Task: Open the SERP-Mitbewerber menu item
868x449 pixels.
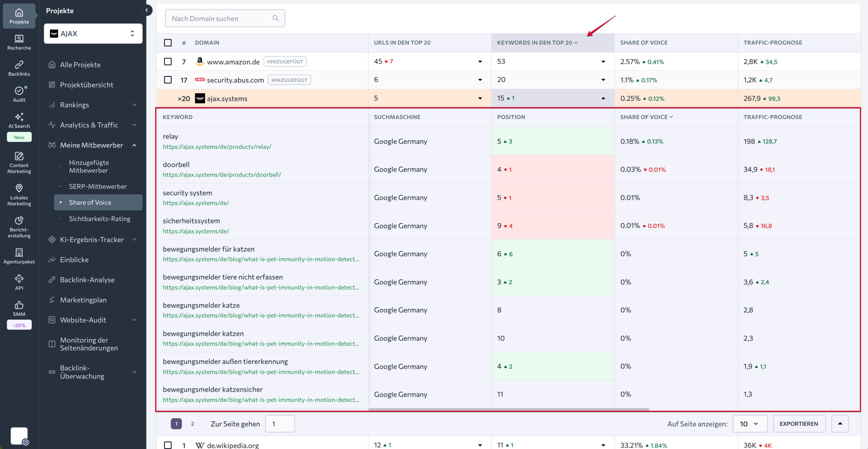Action: [x=98, y=186]
